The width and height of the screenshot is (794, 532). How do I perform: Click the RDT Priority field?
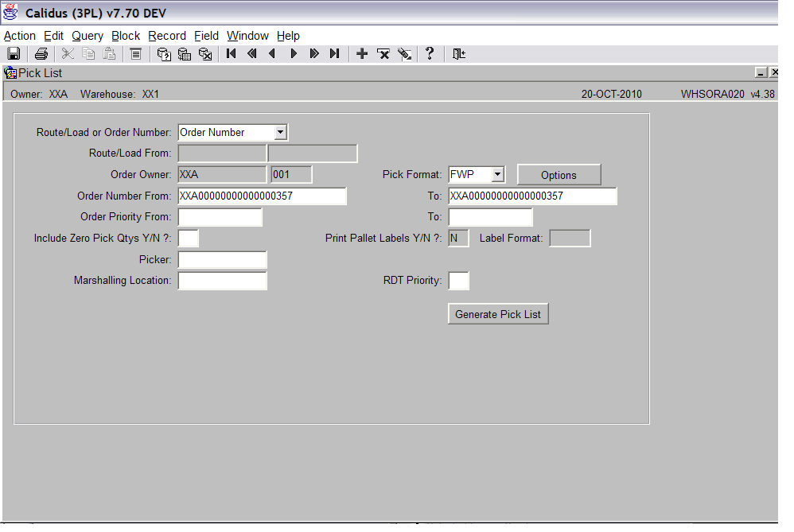(459, 281)
